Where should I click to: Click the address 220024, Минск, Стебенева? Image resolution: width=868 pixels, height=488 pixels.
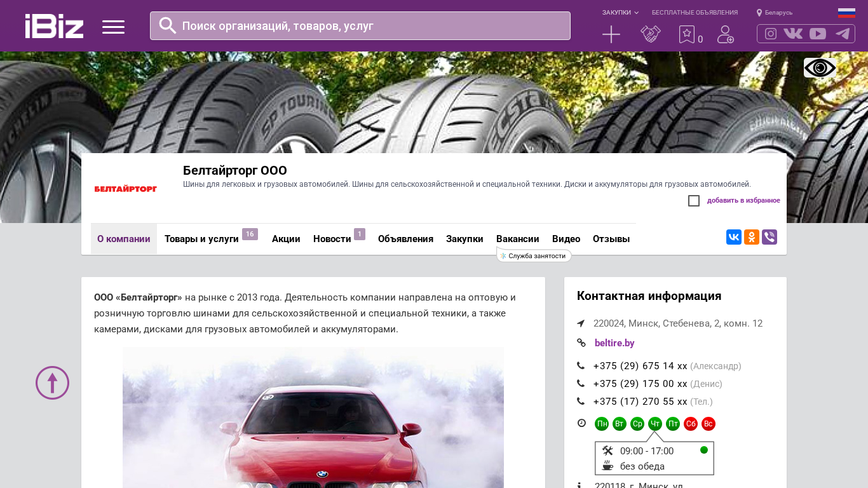[x=678, y=323]
